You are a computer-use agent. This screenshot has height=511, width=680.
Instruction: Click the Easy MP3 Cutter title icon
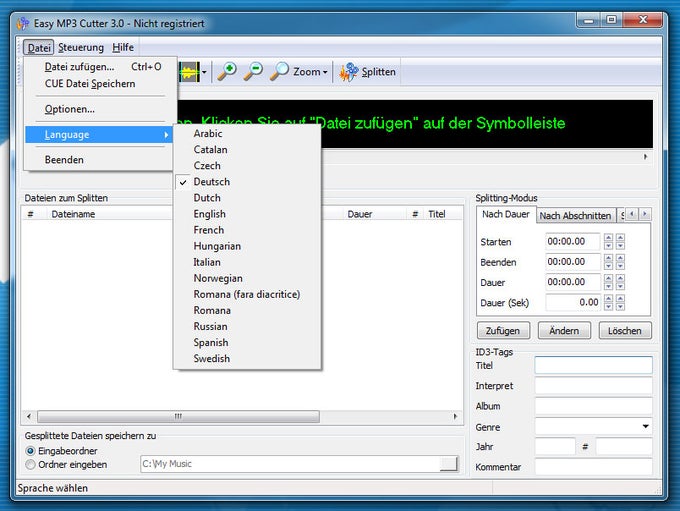23,23
